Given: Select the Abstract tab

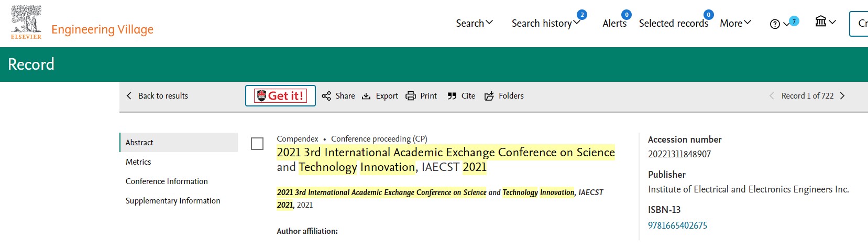Looking at the screenshot, I should pyautogui.click(x=179, y=142).
